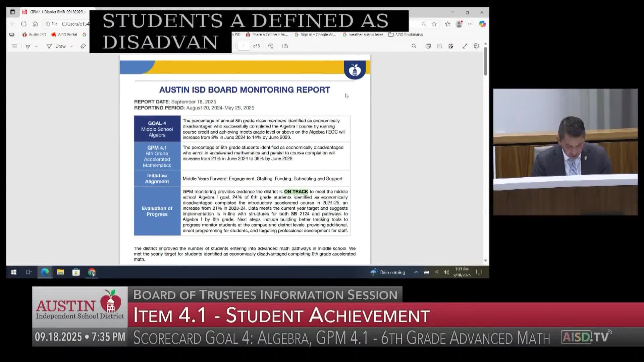Click the PDF page number input field

point(244,46)
